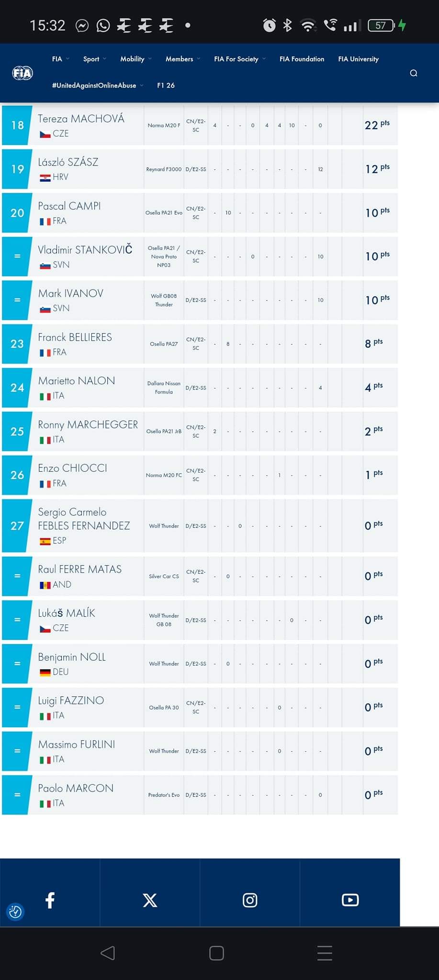Expand the Sport dropdown menu
Image resolution: width=439 pixels, height=980 pixels.
(x=94, y=59)
